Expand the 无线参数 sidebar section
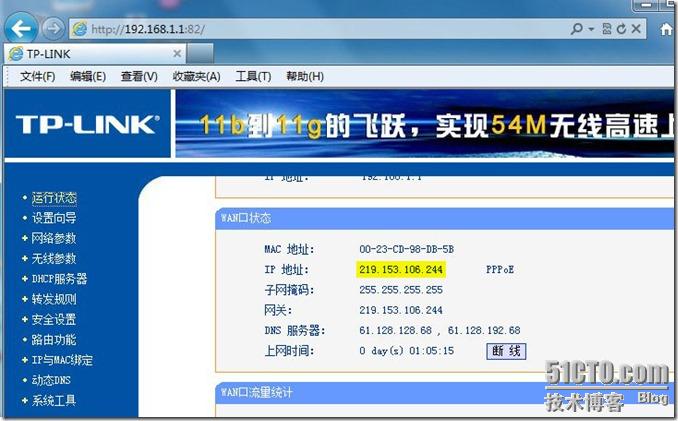Screen dimensions: 678x421 53,258
